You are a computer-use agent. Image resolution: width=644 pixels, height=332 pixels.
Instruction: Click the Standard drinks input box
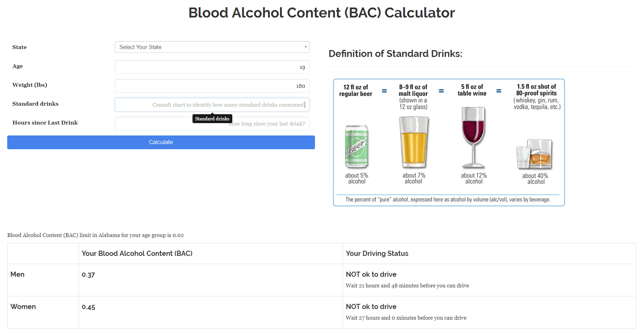[x=212, y=105]
